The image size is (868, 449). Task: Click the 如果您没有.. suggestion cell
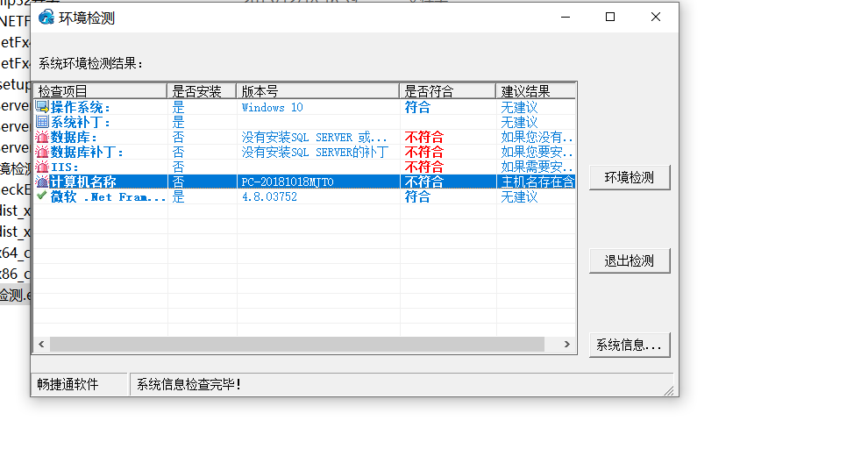click(x=537, y=138)
